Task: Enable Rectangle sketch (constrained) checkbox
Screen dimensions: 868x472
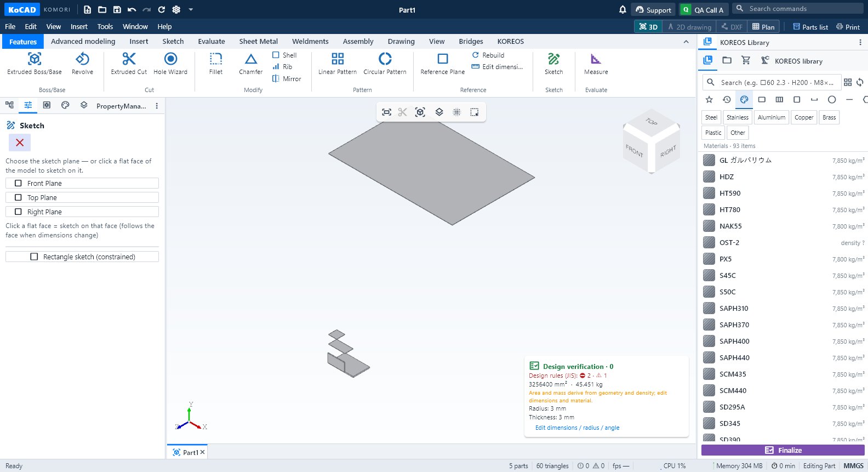Action: (x=82, y=257)
